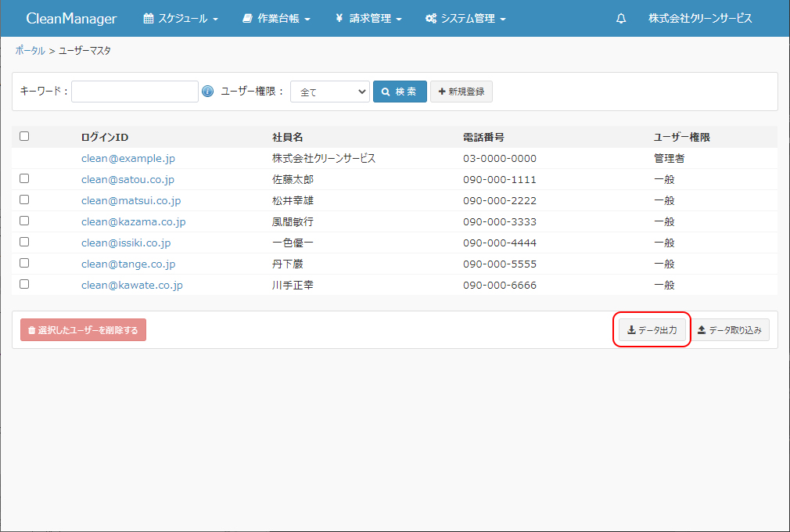Open the 作業台帳 menu
790x532 pixels.
point(276,19)
